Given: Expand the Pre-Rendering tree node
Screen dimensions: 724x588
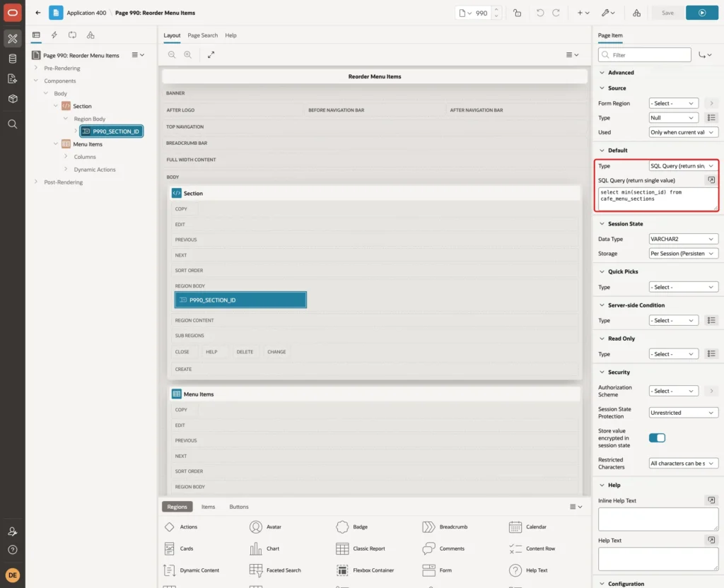Looking at the screenshot, I should [x=36, y=68].
